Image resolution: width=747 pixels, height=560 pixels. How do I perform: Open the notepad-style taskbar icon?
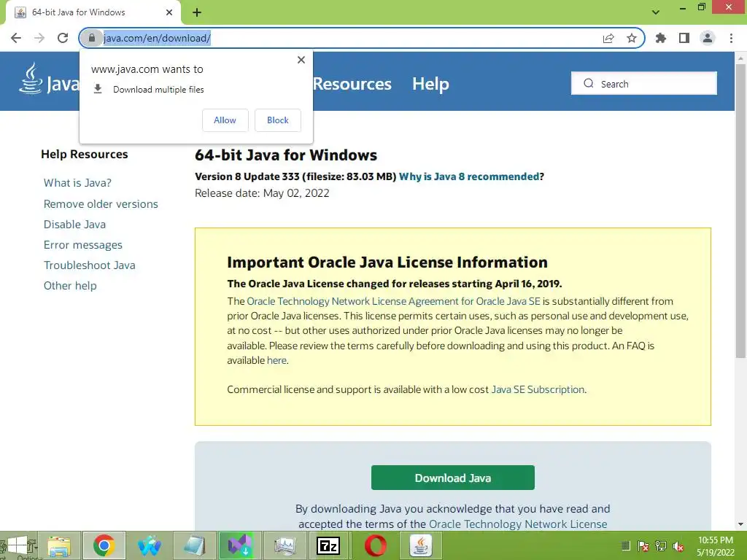[194, 545]
